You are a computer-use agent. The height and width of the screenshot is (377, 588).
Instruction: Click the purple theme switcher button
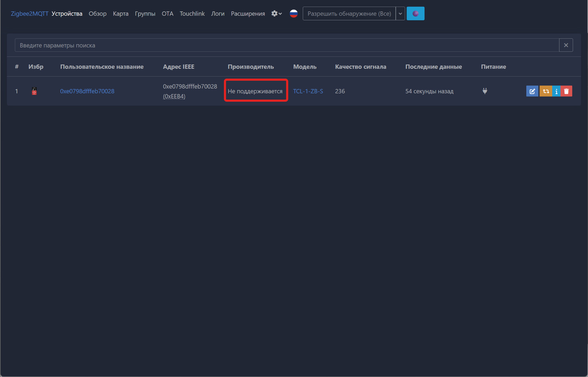tap(415, 14)
